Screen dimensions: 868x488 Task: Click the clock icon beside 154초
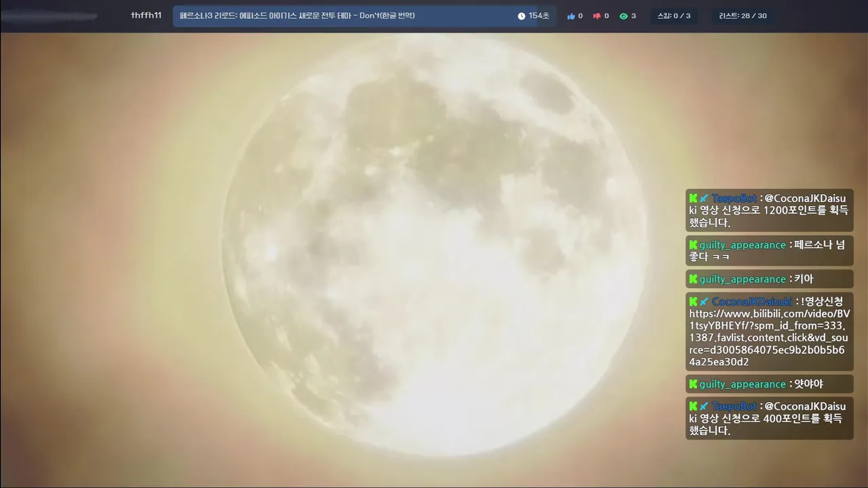coord(521,16)
